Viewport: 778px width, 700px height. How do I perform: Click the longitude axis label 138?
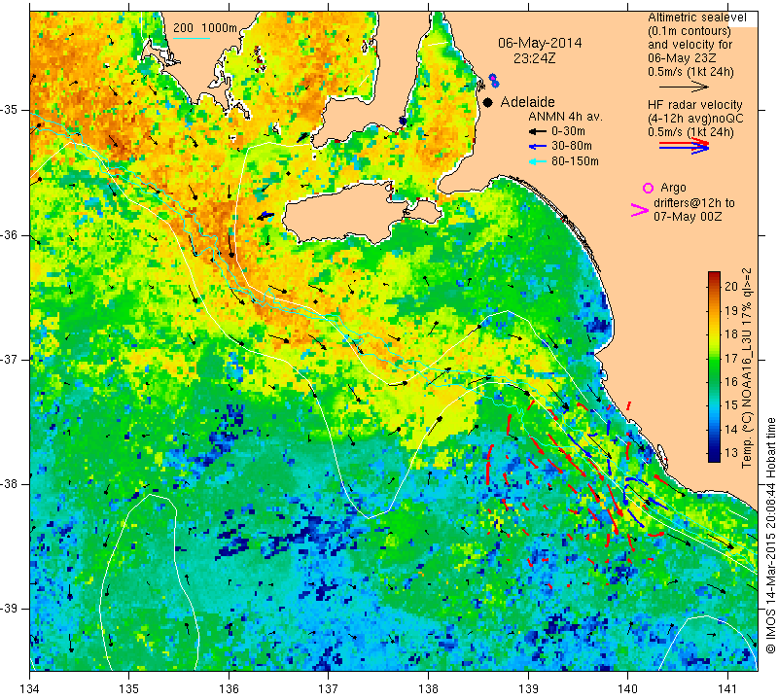pyautogui.click(x=428, y=688)
